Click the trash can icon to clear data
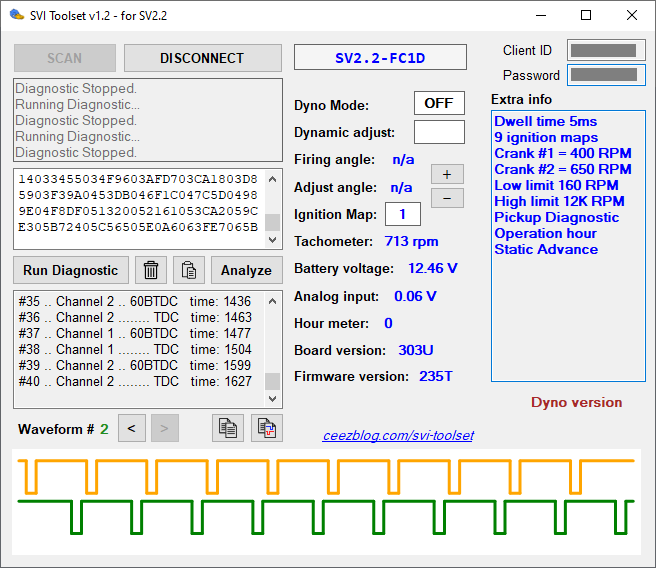 click(x=151, y=270)
